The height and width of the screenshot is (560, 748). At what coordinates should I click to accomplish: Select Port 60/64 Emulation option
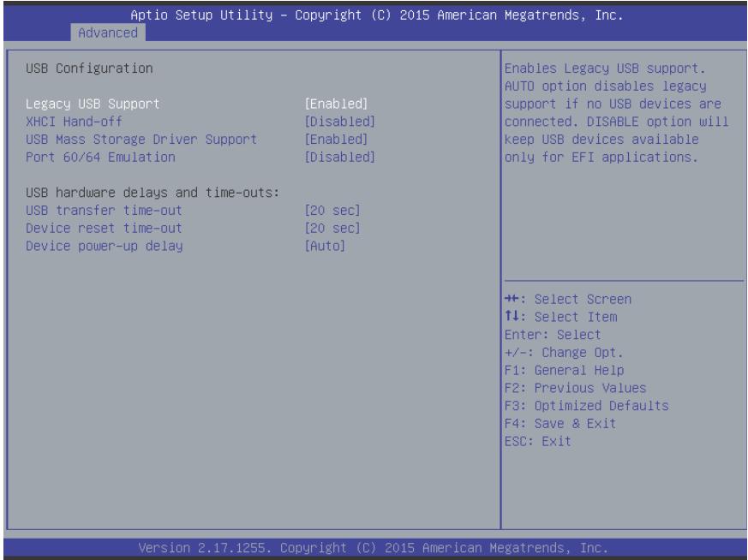[100, 157]
